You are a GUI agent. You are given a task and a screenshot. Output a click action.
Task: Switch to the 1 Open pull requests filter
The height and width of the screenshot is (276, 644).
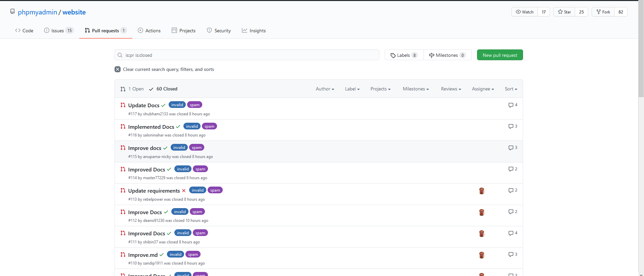(x=132, y=89)
